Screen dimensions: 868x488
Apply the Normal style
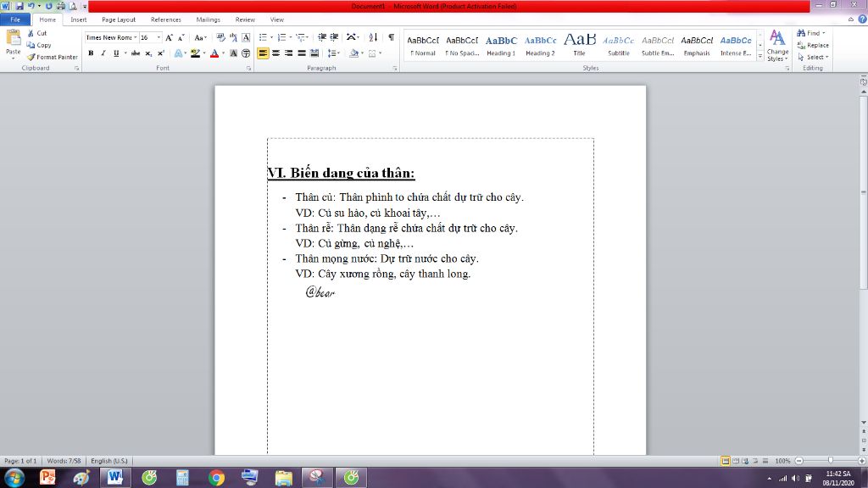[x=423, y=46]
